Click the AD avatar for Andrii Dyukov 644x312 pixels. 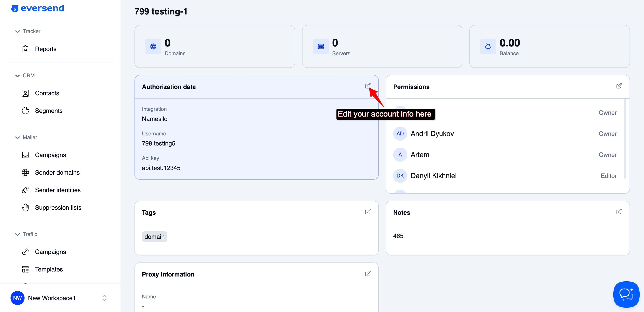click(x=400, y=134)
